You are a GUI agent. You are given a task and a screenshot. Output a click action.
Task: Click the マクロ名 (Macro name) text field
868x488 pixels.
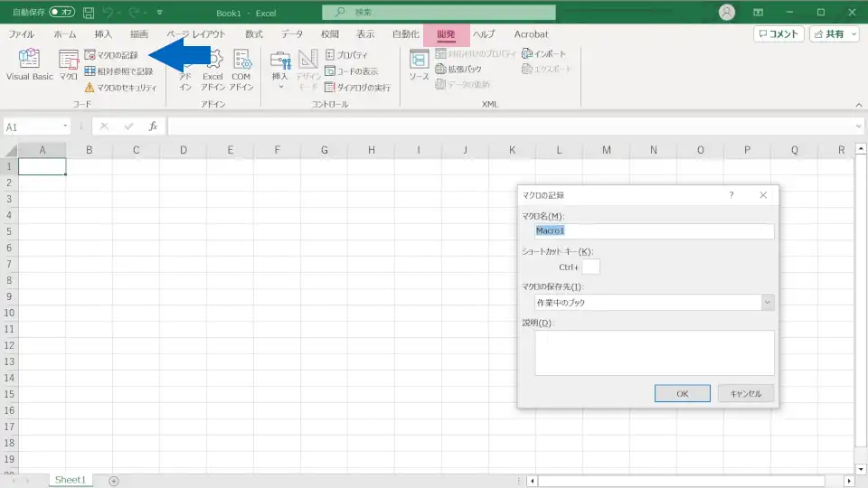click(x=654, y=231)
